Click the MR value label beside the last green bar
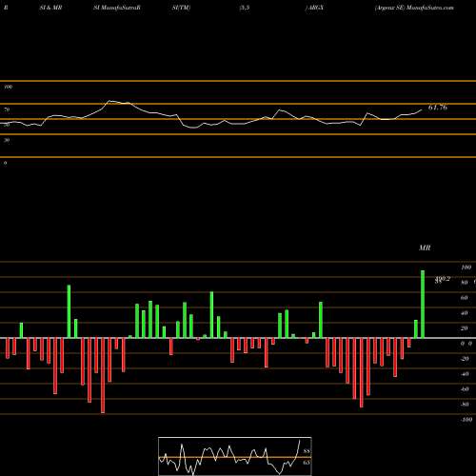The height and width of the screenshot is (476, 476). 443,279
